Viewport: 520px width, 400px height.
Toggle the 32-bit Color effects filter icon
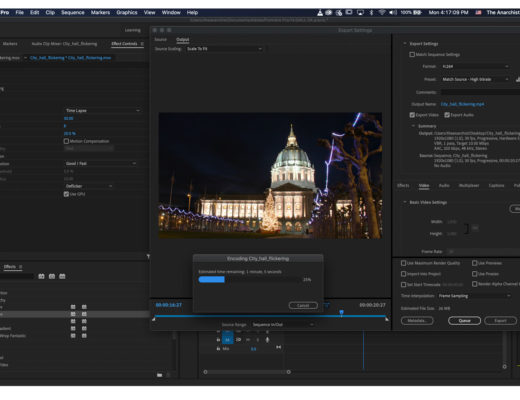(x=52, y=276)
